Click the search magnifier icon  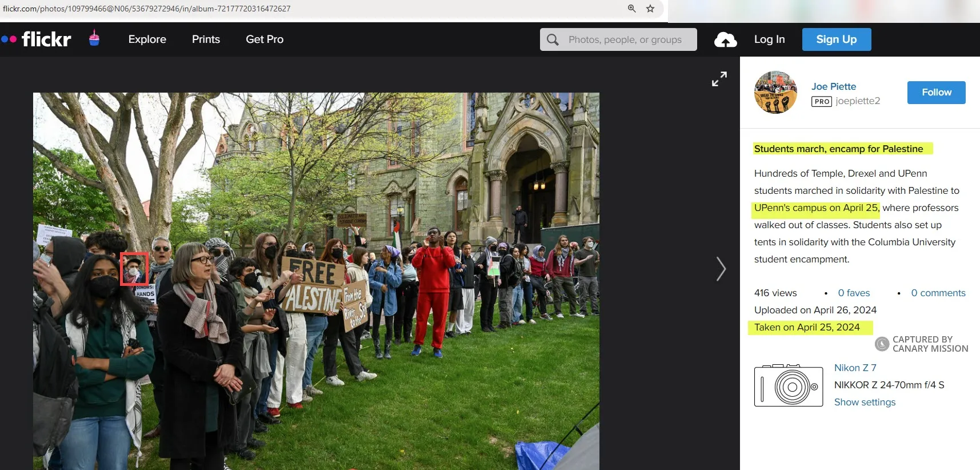point(553,39)
